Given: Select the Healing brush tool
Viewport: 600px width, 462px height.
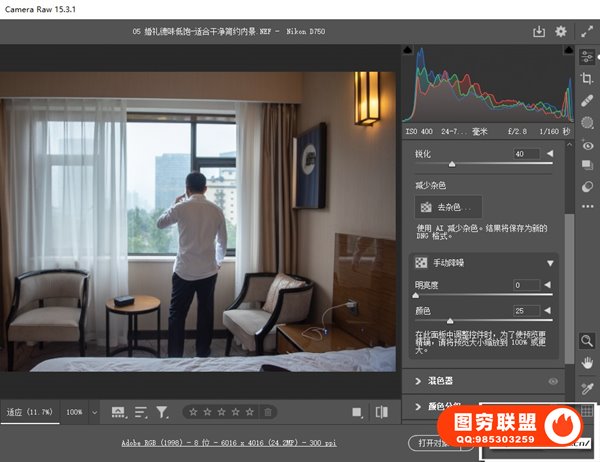Looking at the screenshot, I should pos(588,101).
